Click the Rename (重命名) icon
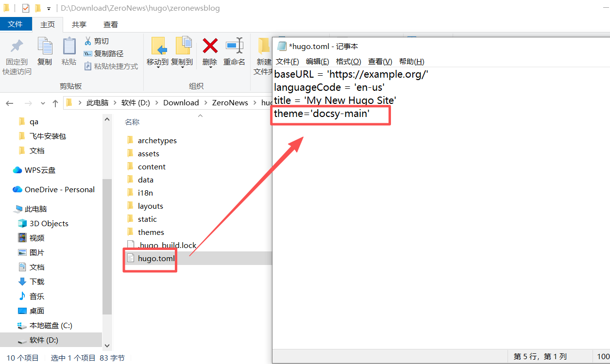 pyautogui.click(x=234, y=46)
